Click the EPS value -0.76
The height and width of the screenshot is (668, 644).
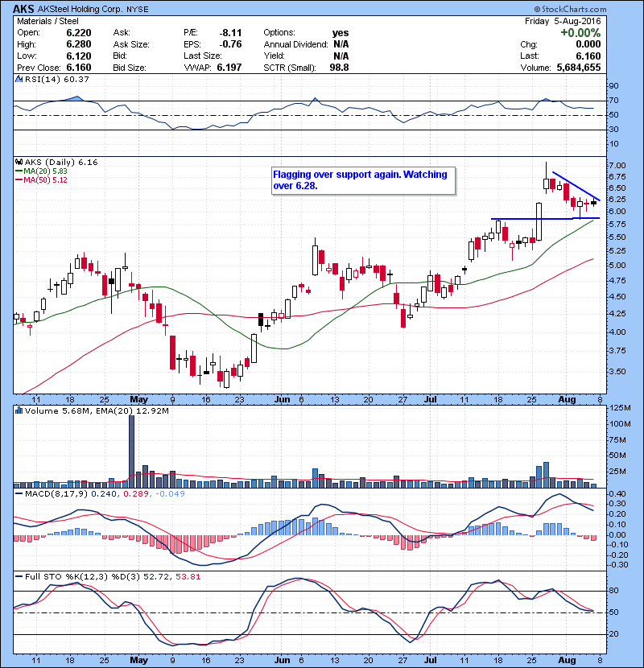[x=230, y=44]
